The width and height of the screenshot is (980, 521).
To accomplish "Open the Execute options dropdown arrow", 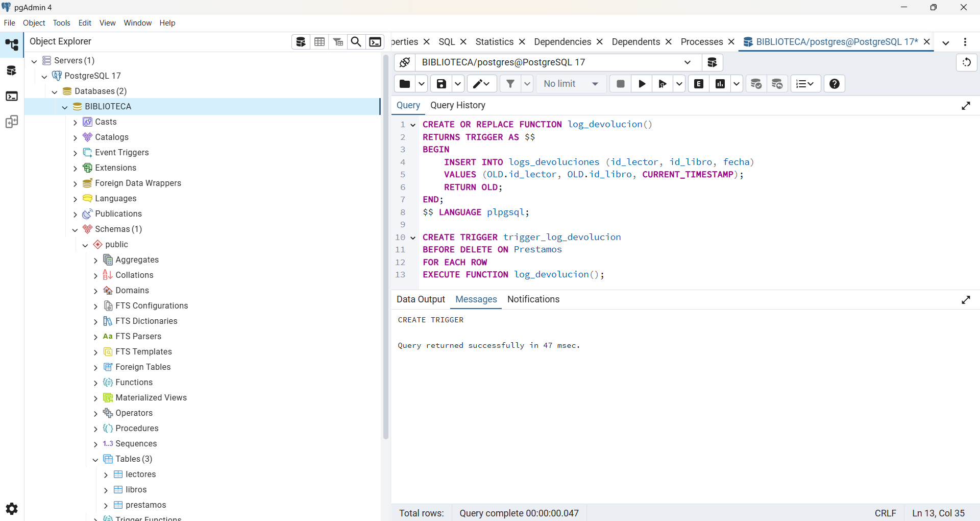I will pos(679,84).
